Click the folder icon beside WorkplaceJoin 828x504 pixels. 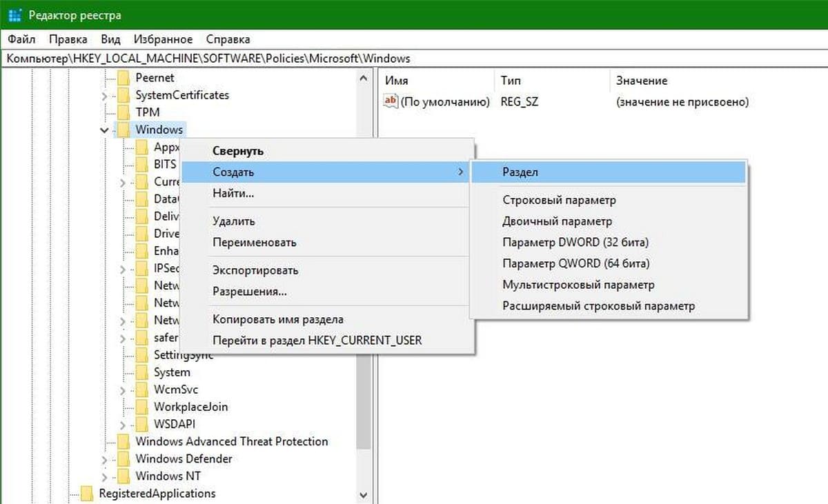[141, 407]
